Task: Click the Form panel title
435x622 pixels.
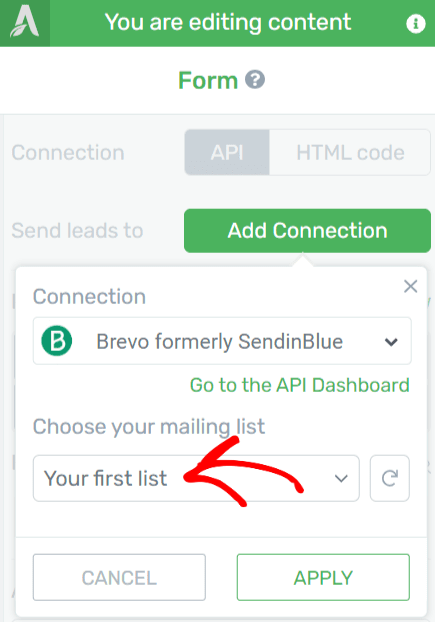Action: coord(208,80)
